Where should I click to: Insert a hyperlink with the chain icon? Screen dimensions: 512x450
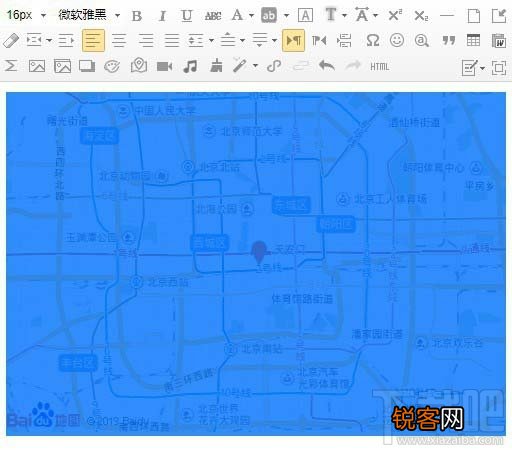274,66
